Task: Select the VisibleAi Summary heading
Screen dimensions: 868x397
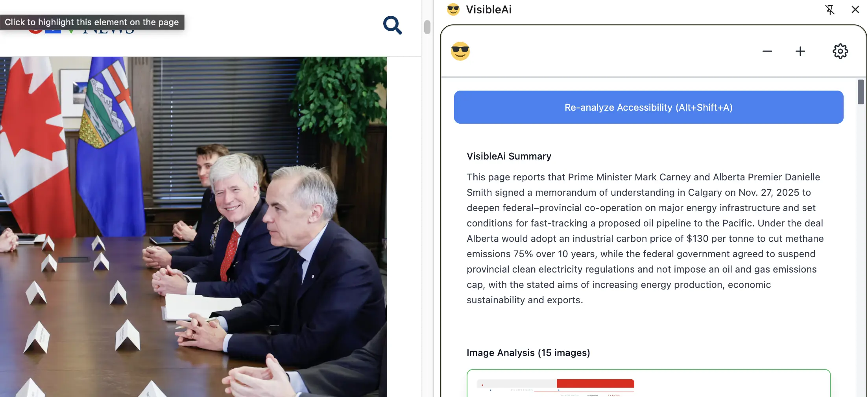Action: [x=509, y=156]
